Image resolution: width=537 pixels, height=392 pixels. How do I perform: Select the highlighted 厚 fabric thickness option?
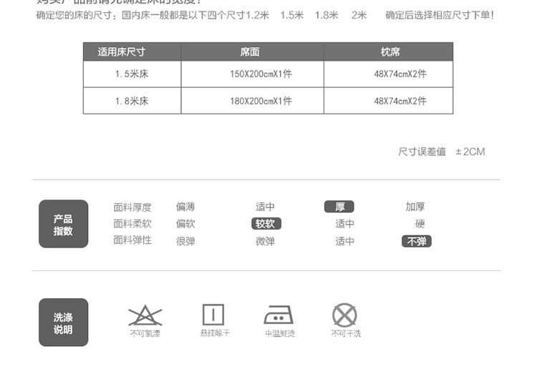pyautogui.click(x=339, y=207)
